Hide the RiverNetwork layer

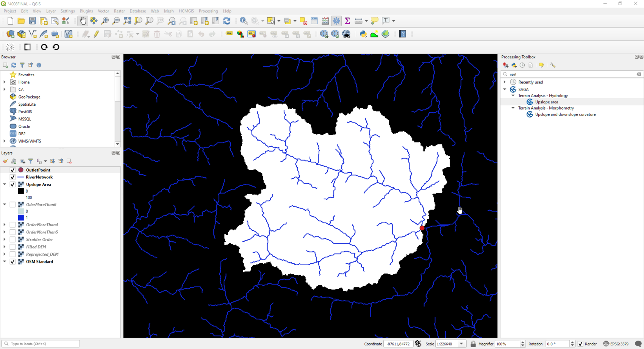(x=13, y=177)
